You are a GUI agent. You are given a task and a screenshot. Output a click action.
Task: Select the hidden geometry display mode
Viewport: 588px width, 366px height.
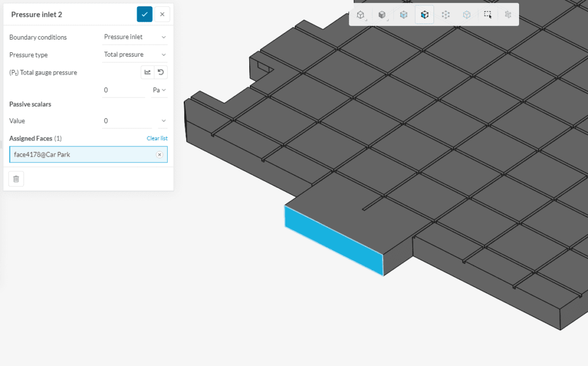point(382,14)
